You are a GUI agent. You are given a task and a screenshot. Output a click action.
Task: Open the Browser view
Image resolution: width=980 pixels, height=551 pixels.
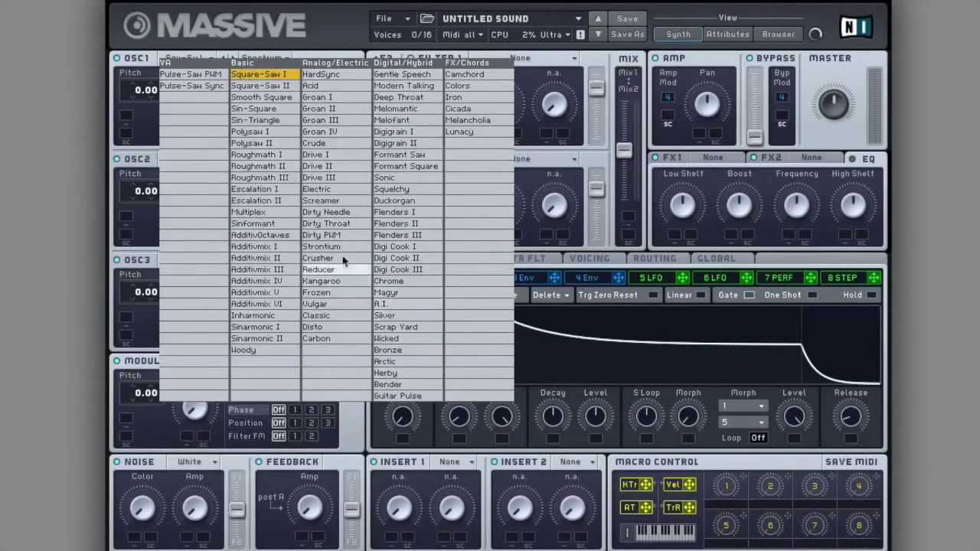(x=778, y=34)
